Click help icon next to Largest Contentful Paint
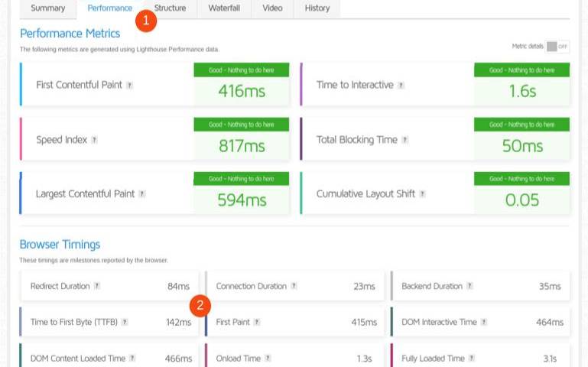The image size is (588, 367). (141, 194)
